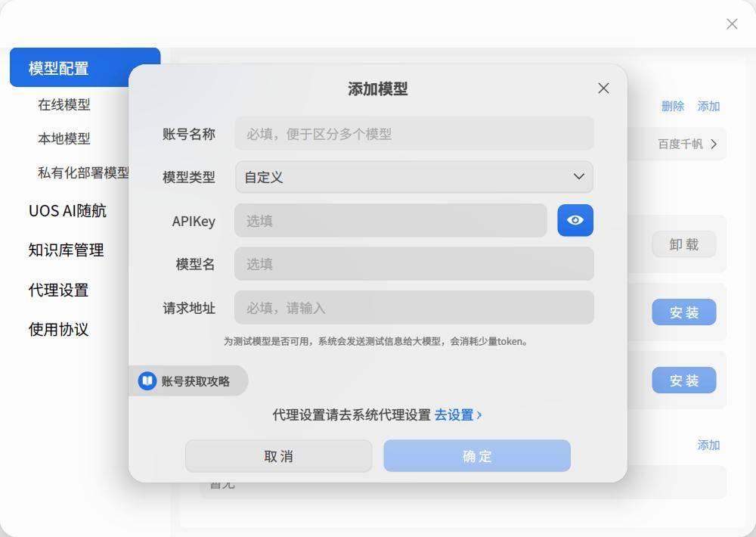Focus the 账号名称 input field

(414, 134)
